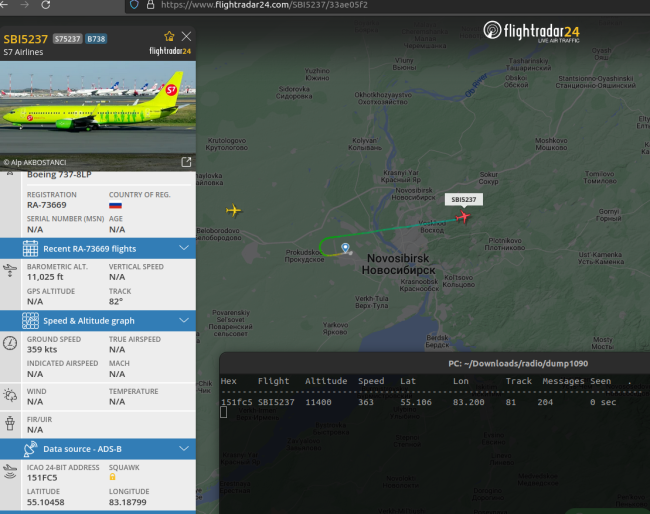Bookmark flight with the star icon
The image size is (650, 514).
tap(169, 36)
